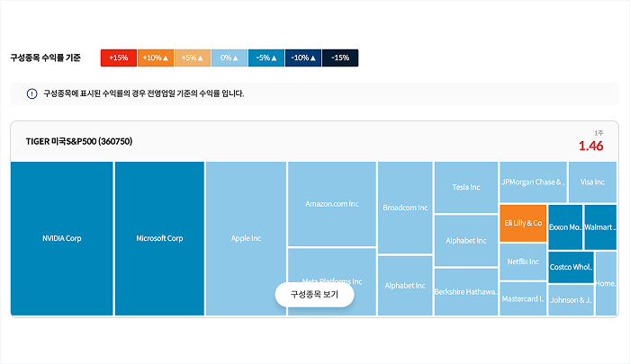
Task: Select the -10% navy legend swatch
Action: 303,58
